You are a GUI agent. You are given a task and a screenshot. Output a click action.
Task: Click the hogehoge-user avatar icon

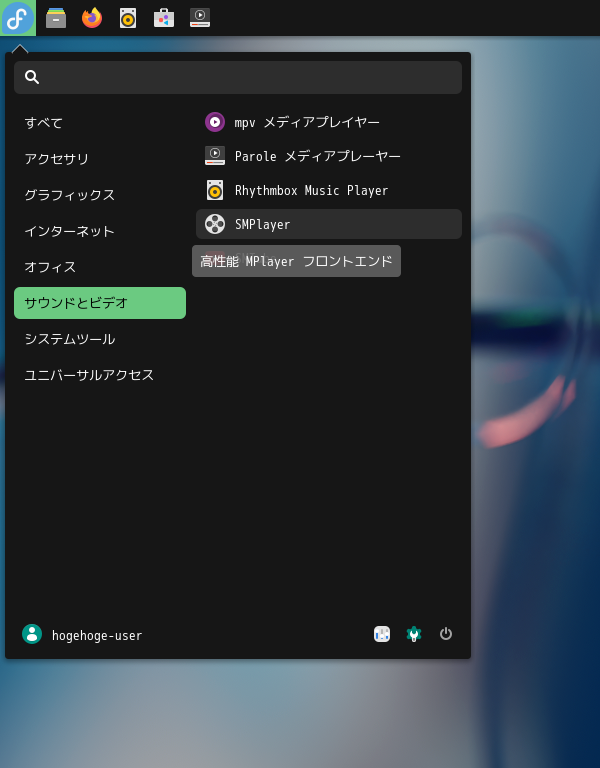(x=32, y=634)
